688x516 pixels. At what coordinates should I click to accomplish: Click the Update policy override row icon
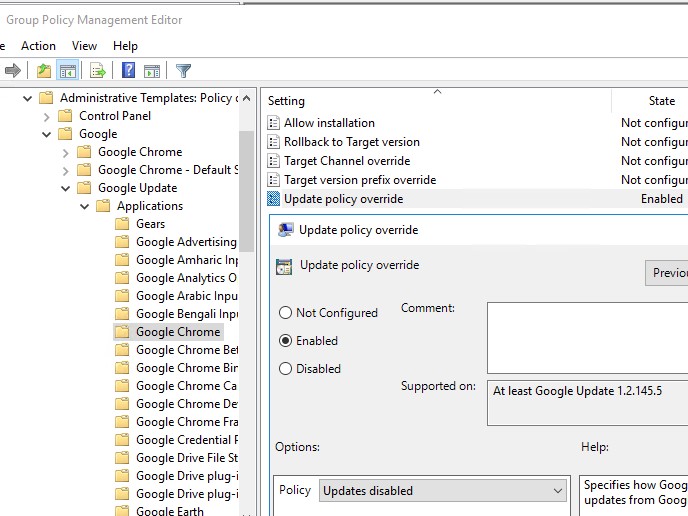pyautogui.click(x=274, y=199)
